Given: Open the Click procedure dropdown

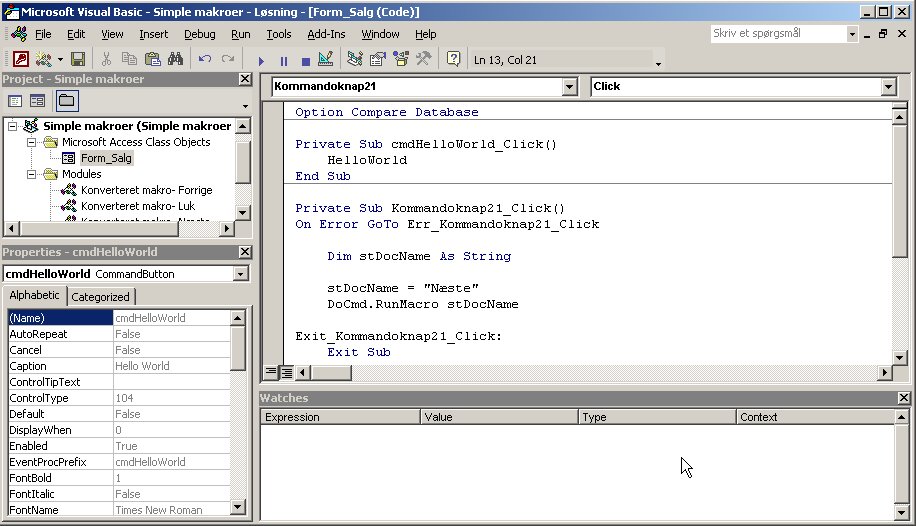Looking at the screenshot, I should [889, 86].
